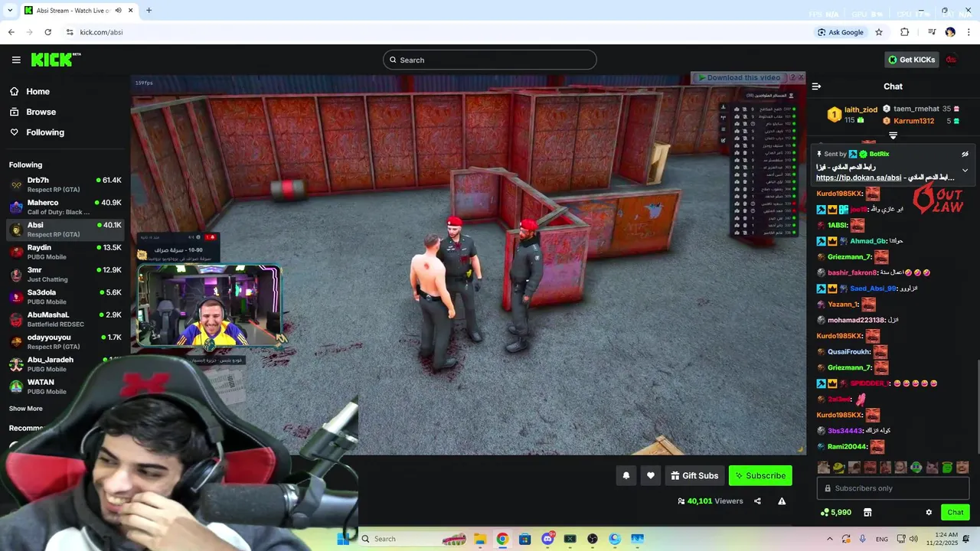Open Chrome three-dot menu
The height and width of the screenshot is (551, 980).
pos(969,32)
